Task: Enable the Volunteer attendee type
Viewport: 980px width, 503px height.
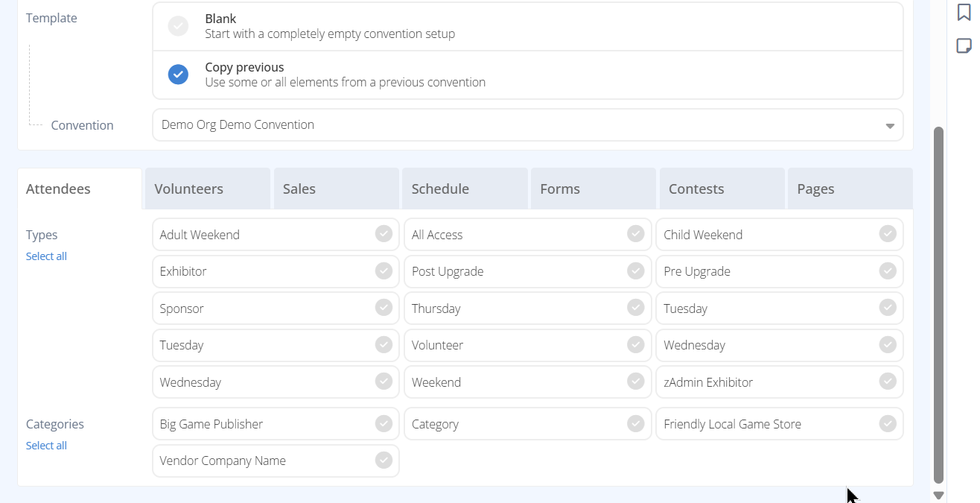Action: 635,345
